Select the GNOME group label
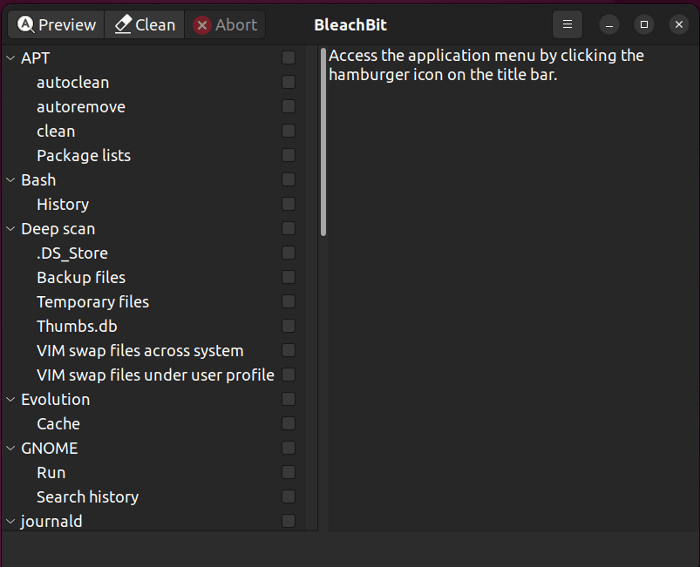The height and width of the screenshot is (567, 700). coord(49,448)
